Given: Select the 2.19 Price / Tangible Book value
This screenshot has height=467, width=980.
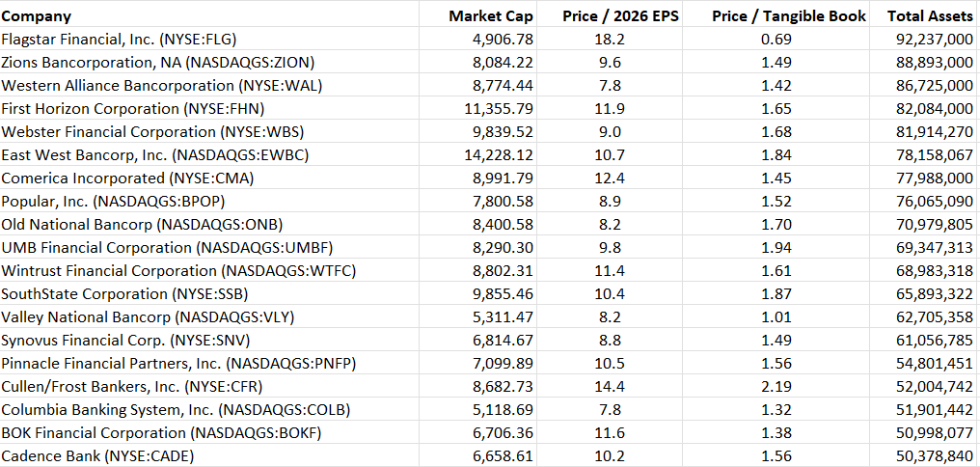Looking at the screenshot, I should coord(776,386).
